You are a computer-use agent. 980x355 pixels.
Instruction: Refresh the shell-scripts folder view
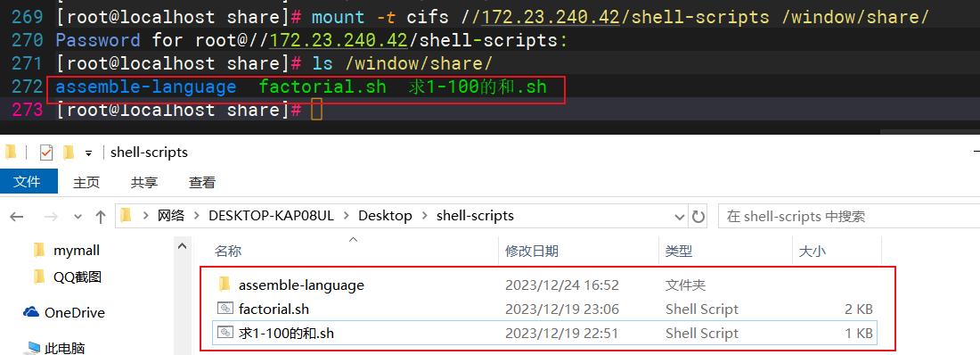click(698, 217)
